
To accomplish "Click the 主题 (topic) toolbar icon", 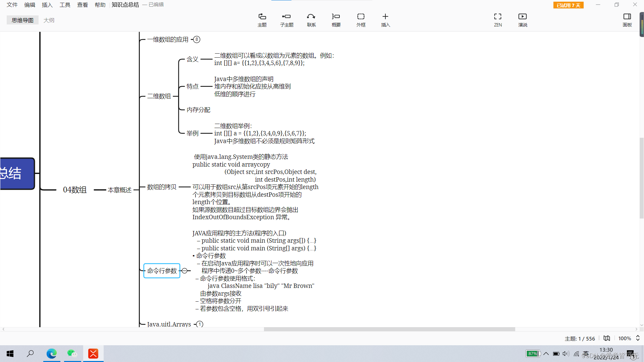I will (x=262, y=20).
